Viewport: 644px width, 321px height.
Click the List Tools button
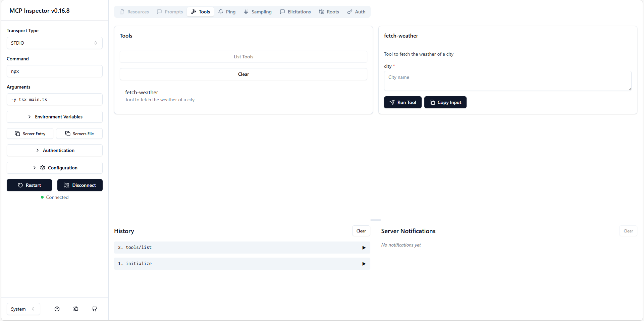pos(244,57)
